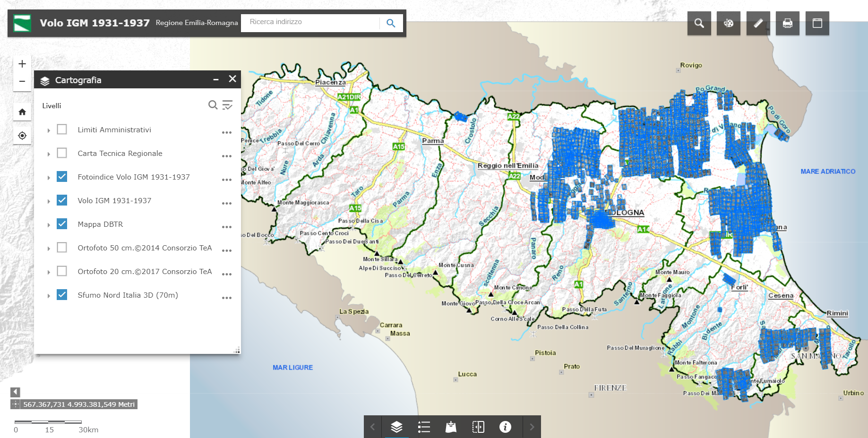Open options menu for Fotoindice Volo IGM

point(227,180)
